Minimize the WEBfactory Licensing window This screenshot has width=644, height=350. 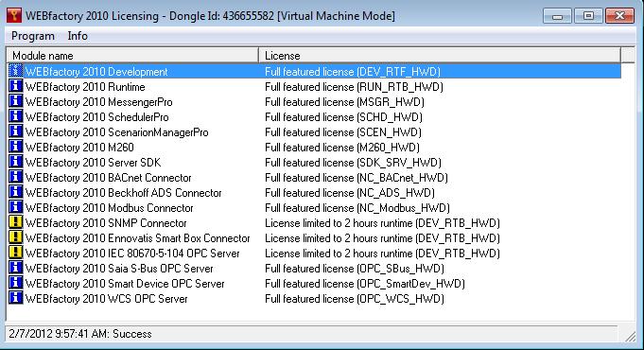coord(557,16)
